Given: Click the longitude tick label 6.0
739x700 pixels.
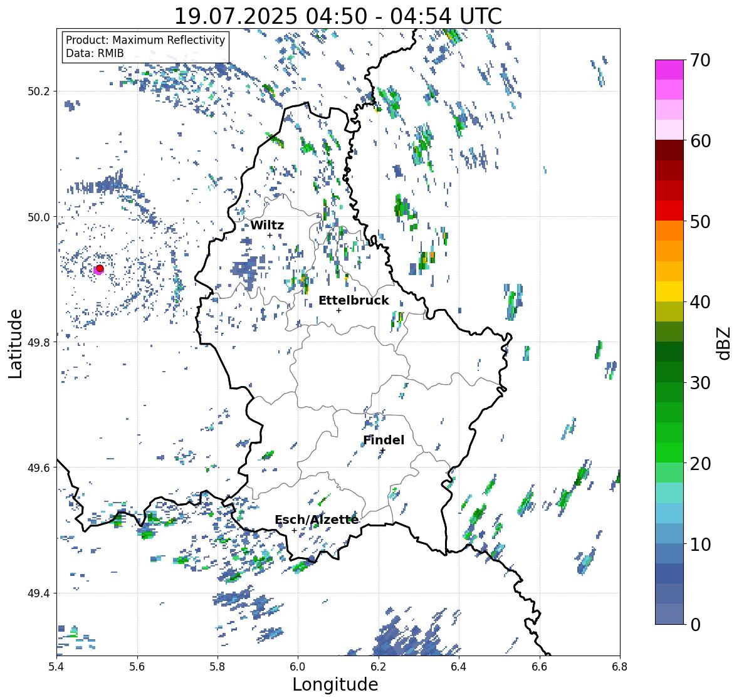Looking at the screenshot, I should pos(298,666).
